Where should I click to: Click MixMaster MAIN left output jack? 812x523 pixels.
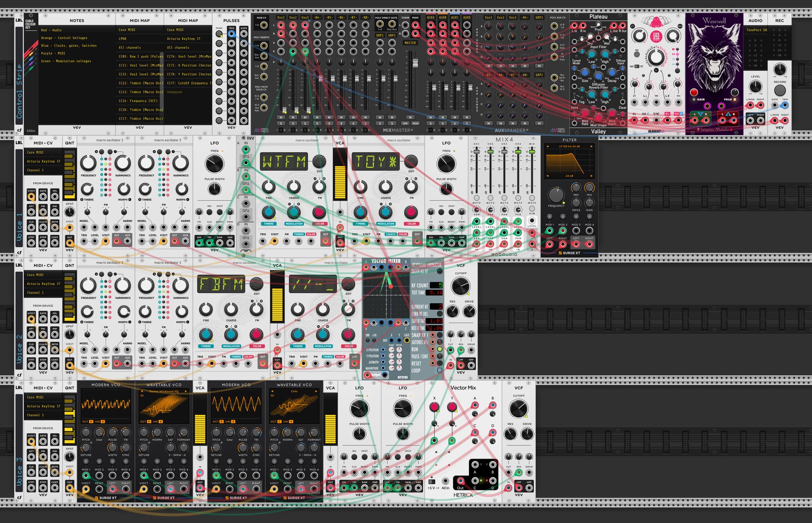[x=415, y=25]
